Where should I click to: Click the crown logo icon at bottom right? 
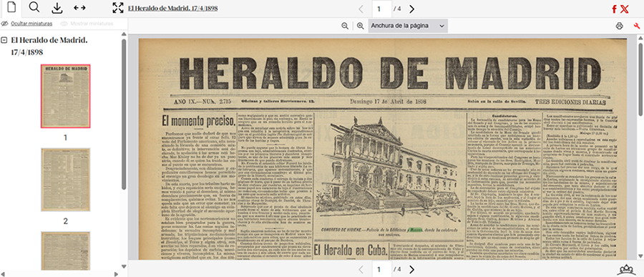[x=627, y=270]
